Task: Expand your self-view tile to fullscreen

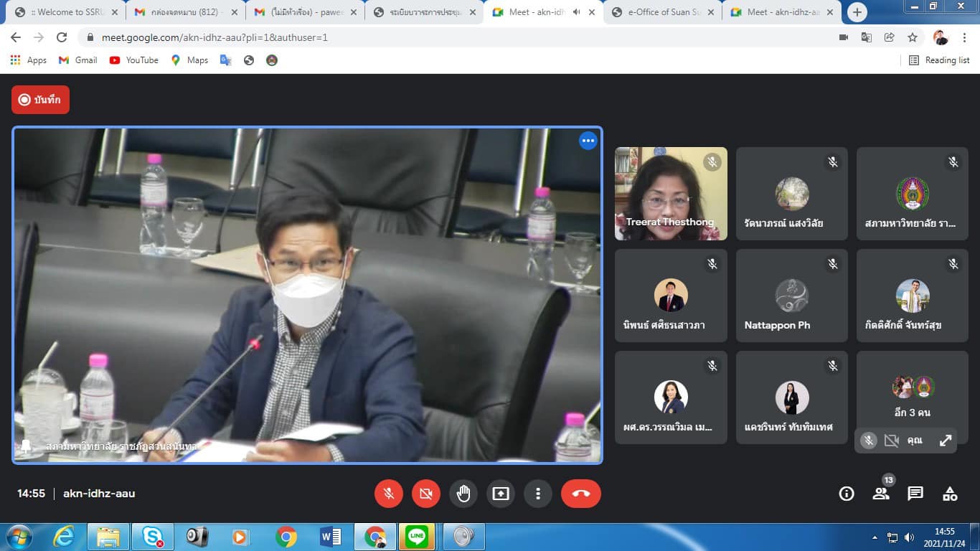Action: tap(946, 441)
